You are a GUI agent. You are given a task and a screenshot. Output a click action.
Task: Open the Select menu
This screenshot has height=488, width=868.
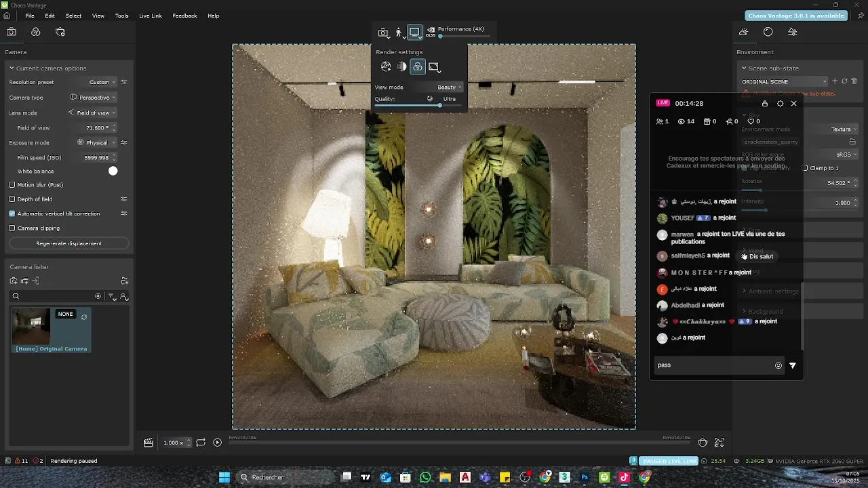[73, 16]
